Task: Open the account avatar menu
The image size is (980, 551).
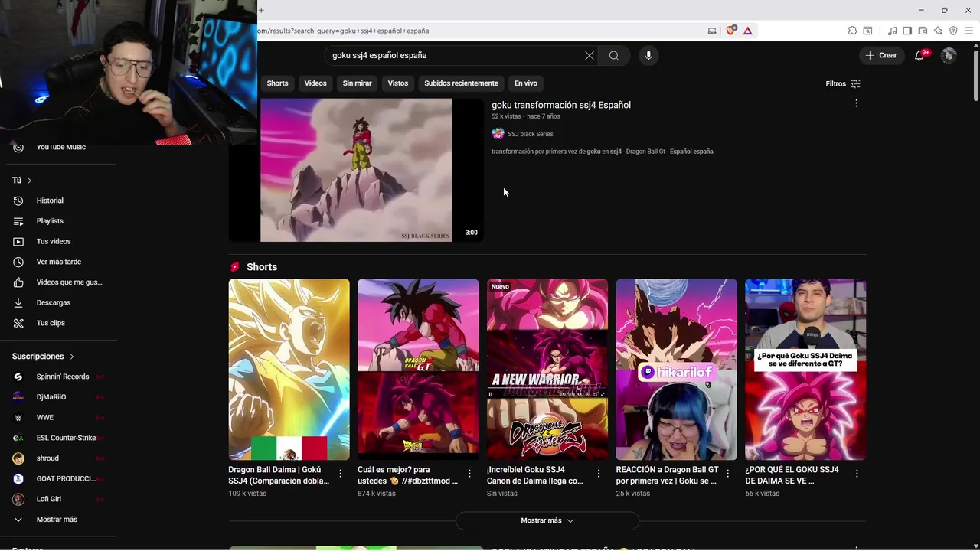Action: [x=949, y=55]
